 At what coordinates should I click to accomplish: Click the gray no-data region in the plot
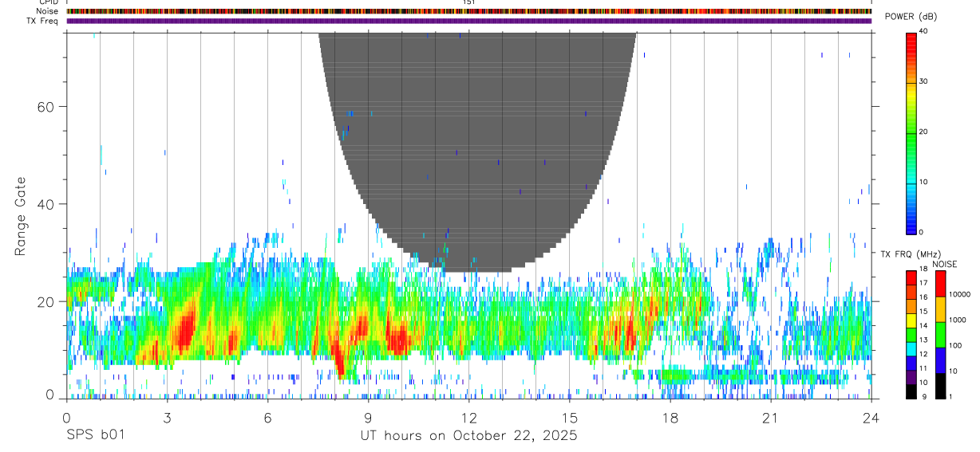(x=477, y=151)
